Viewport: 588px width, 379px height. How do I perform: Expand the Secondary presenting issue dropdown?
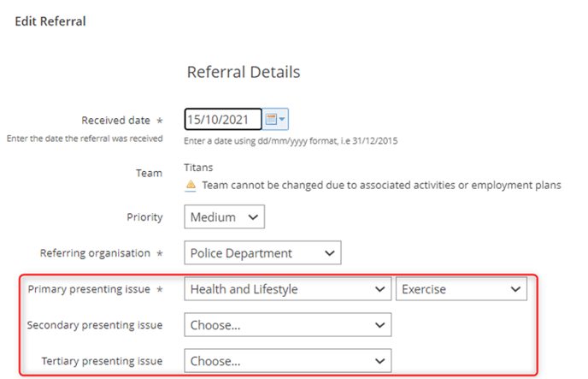(288, 324)
